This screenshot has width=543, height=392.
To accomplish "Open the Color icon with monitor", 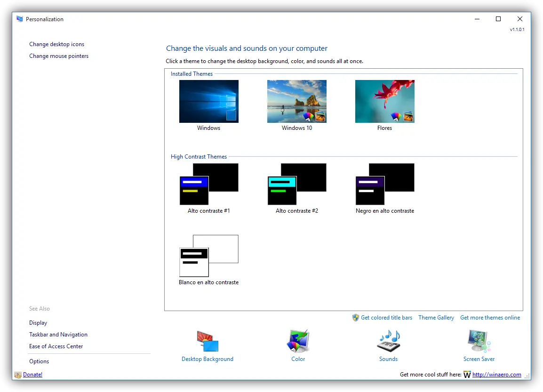I will (298, 342).
